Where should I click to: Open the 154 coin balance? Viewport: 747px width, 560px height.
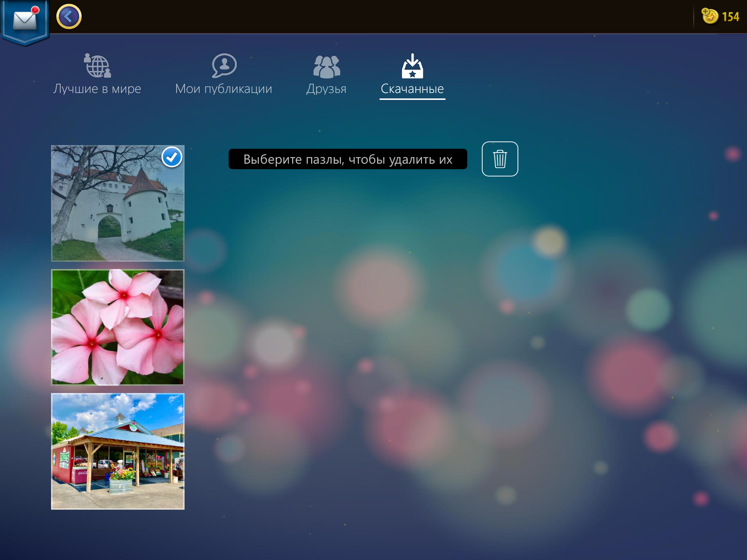[731, 17]
